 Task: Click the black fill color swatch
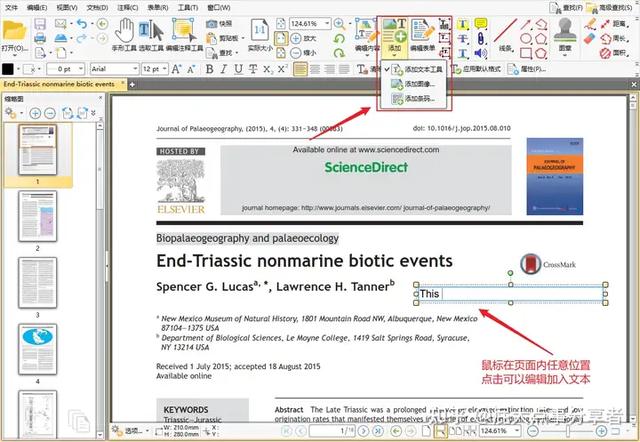[x=8, y=69]
